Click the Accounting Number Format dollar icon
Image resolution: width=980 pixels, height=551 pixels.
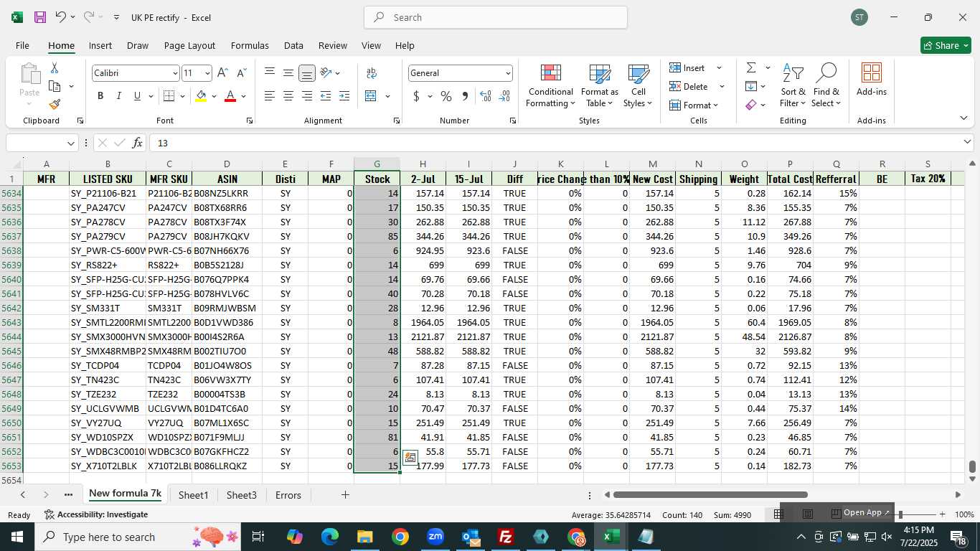click(x=417, y=96)
